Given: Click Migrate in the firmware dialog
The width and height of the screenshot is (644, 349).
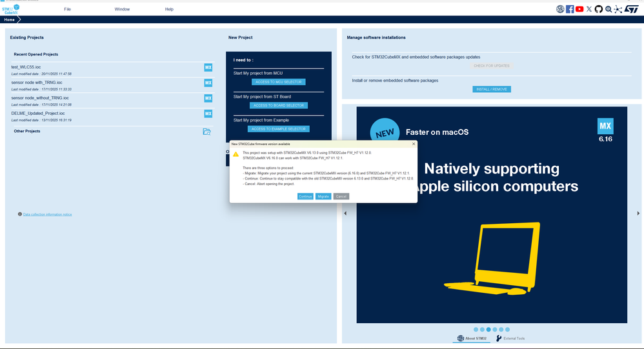Looking at the screenshot, I should click(x=323, y=197).
